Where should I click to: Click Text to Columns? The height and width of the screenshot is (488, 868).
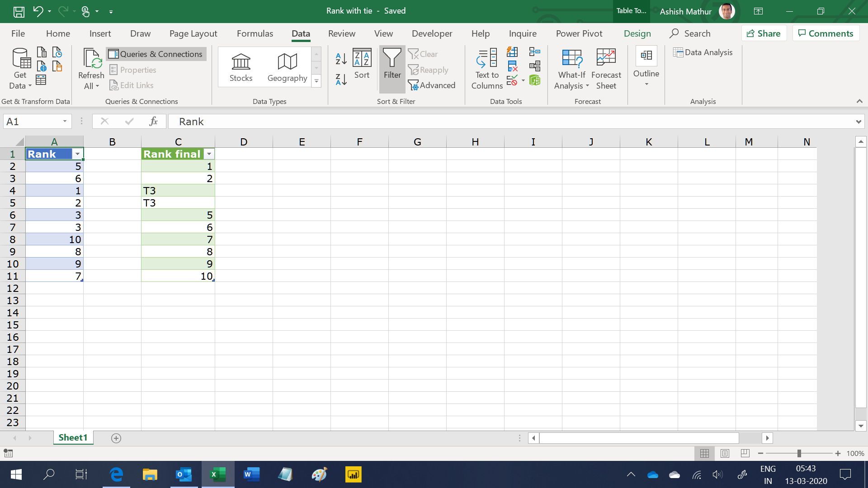click(487, 69)
